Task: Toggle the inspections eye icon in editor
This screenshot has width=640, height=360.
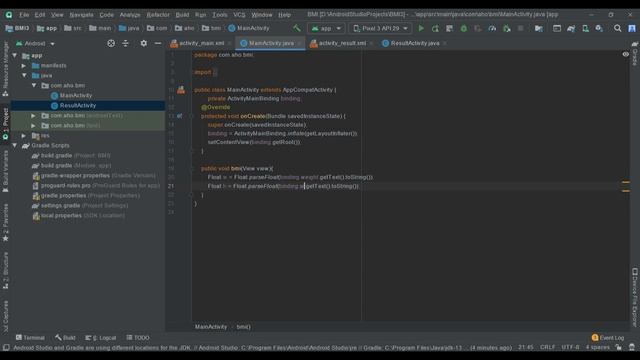Action: coord(626,54)
